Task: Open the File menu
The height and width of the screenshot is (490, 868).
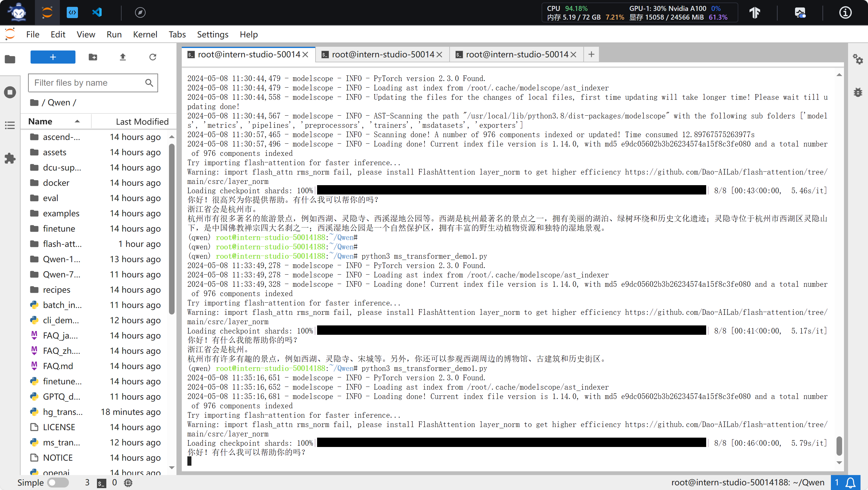Action: (33, 34)
